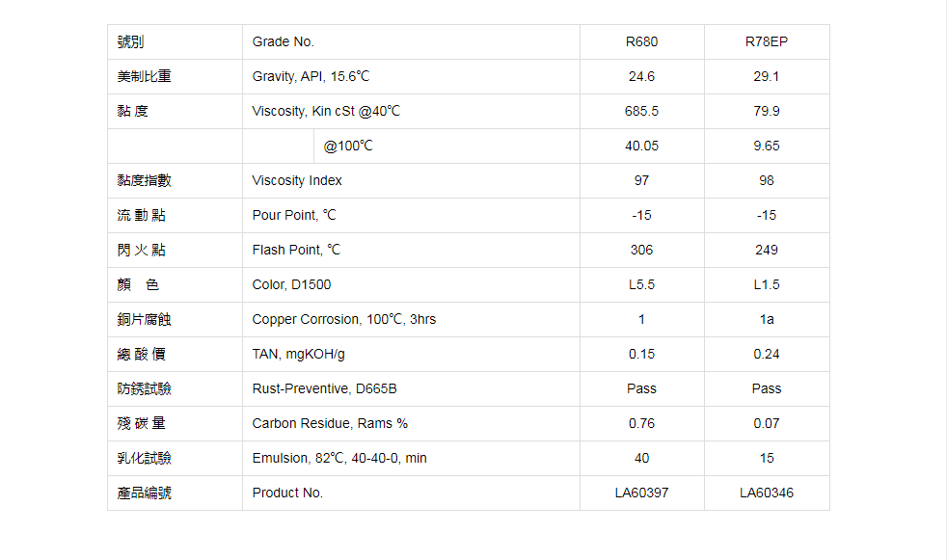The width and height of the screenshot is (947, 560).
Task: Select the R680 column header
Action: point(641,41)
